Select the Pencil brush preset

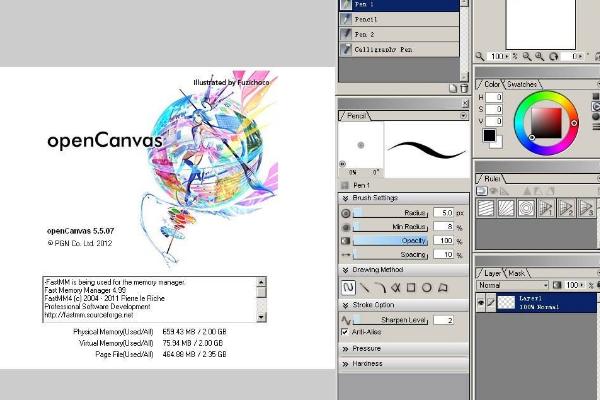coord(399,19)
